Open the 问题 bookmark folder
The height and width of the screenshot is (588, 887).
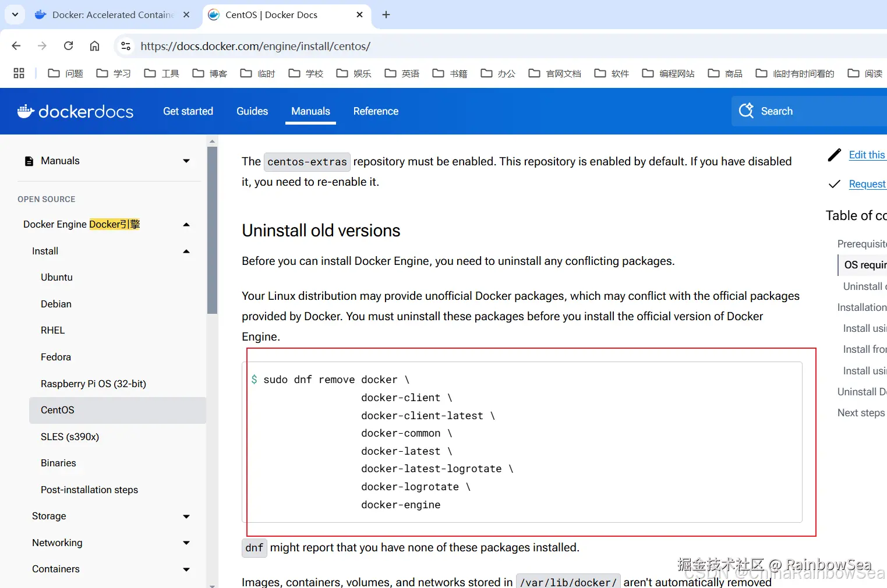(x=66, y=73)
